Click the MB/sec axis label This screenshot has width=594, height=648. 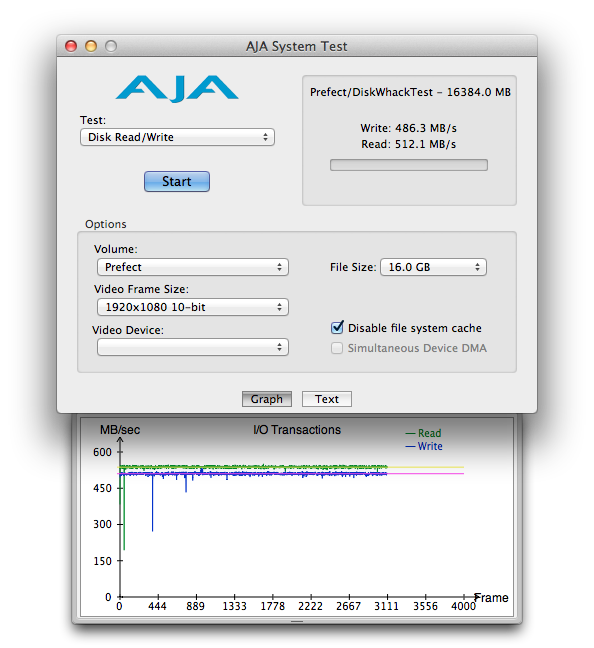tap(120, 430)
